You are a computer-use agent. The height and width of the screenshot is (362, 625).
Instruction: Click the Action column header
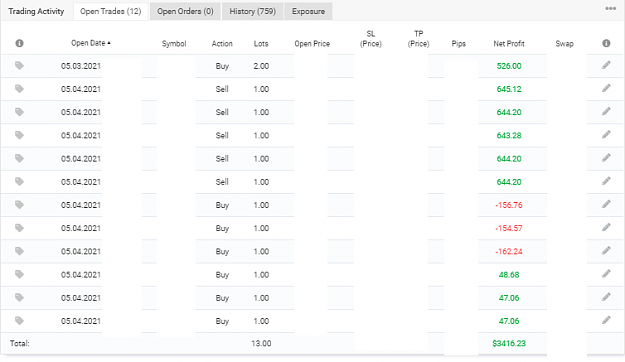222,43
